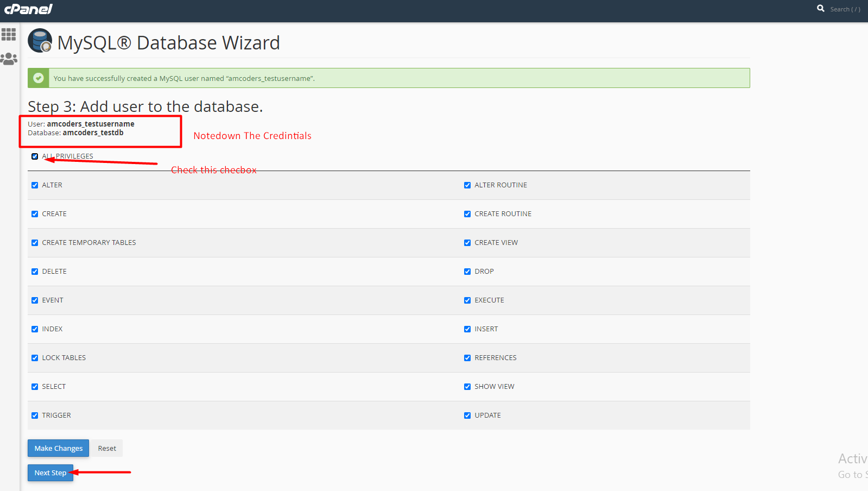Uncheck CREATE TEMPORARY TABLES privilege

[35, 243]
